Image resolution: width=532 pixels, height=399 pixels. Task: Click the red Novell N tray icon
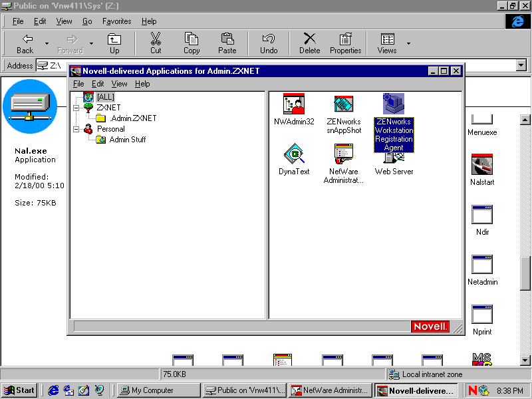point(473,390)
